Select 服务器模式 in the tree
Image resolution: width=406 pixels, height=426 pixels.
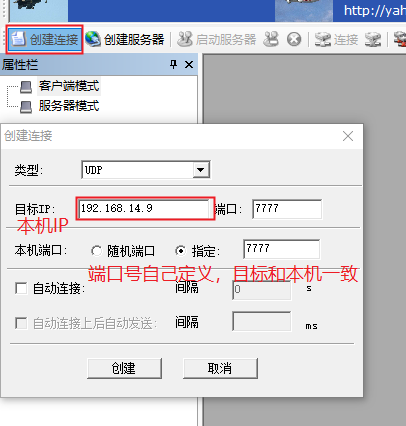69,106
